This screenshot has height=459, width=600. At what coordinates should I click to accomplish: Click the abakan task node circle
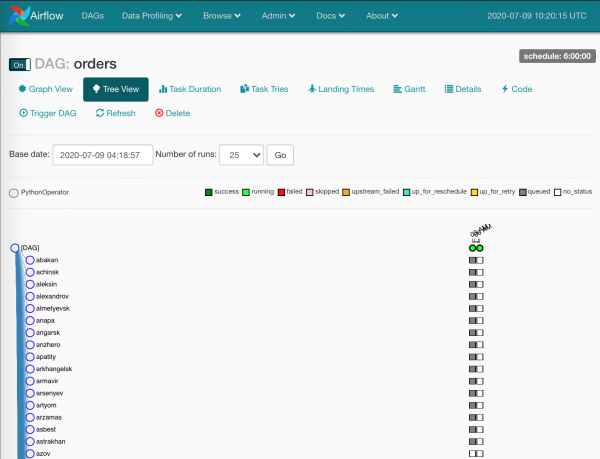click(30, 260)
